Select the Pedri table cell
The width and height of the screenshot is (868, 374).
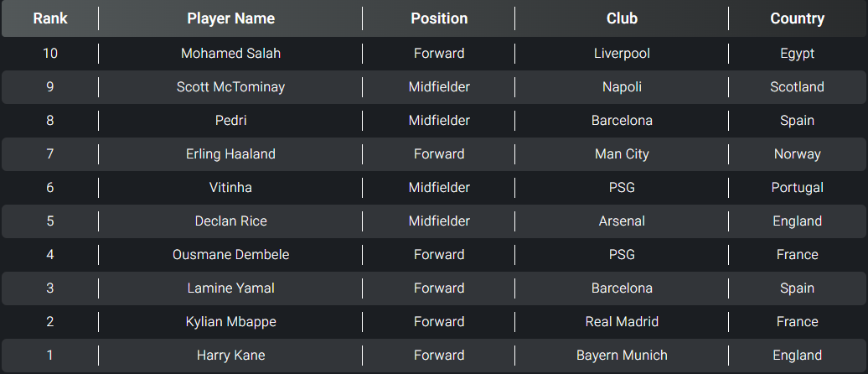(x=230, y=121)
